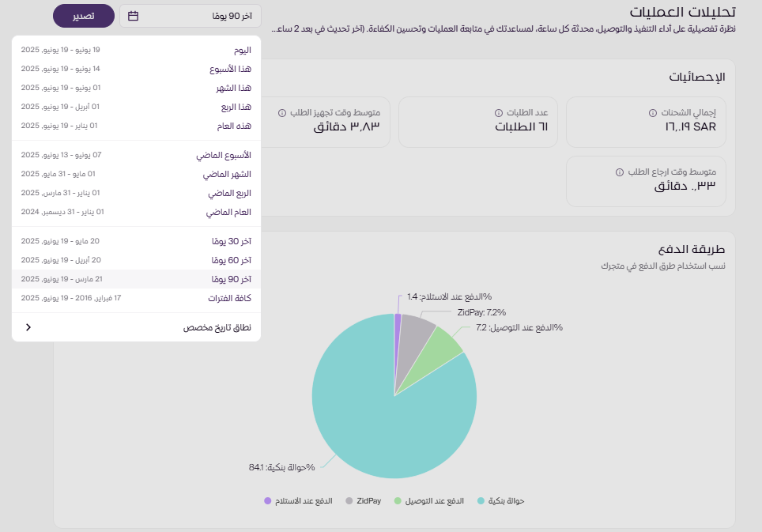The height and width of the screenshot is (532, 762).
Task: Click the purple legend dot for الدفع عند الاستلام
Action: (268, 501)
